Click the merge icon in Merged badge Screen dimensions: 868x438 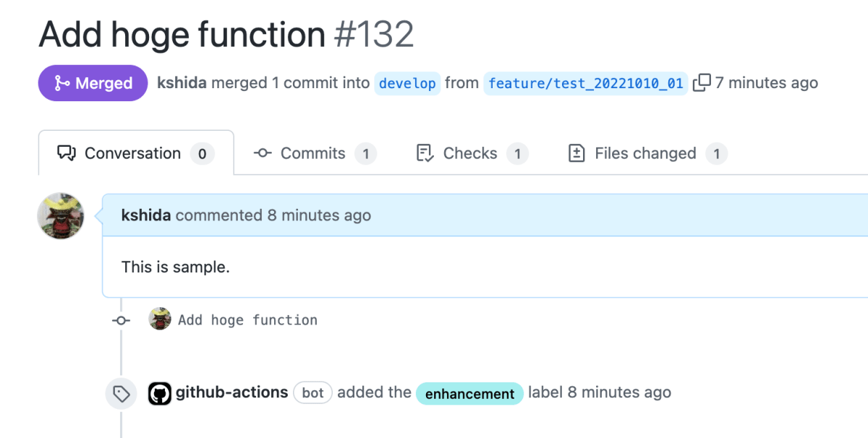[61, 83]
